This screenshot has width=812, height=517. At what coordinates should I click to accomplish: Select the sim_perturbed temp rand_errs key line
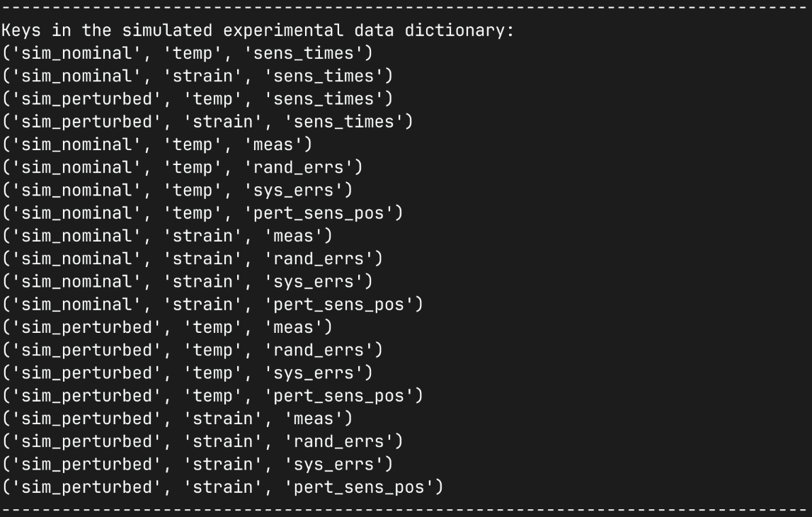point(192,350)
